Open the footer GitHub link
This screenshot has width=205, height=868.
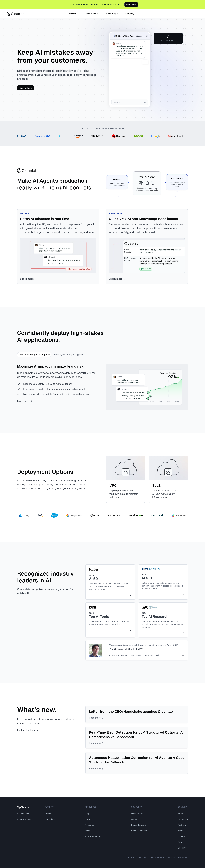tap(134, 819)
